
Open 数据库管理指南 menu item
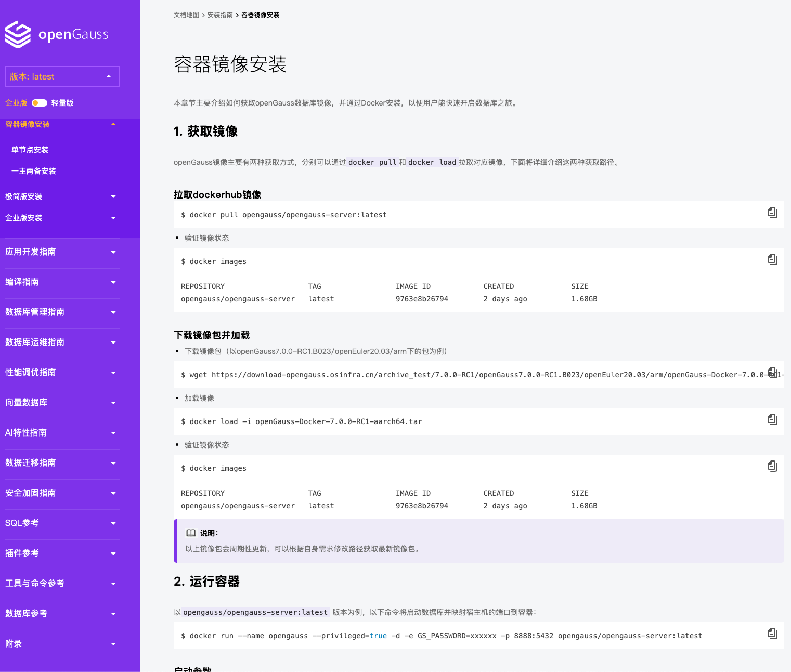pyautogui.click(x=35, y=312)
